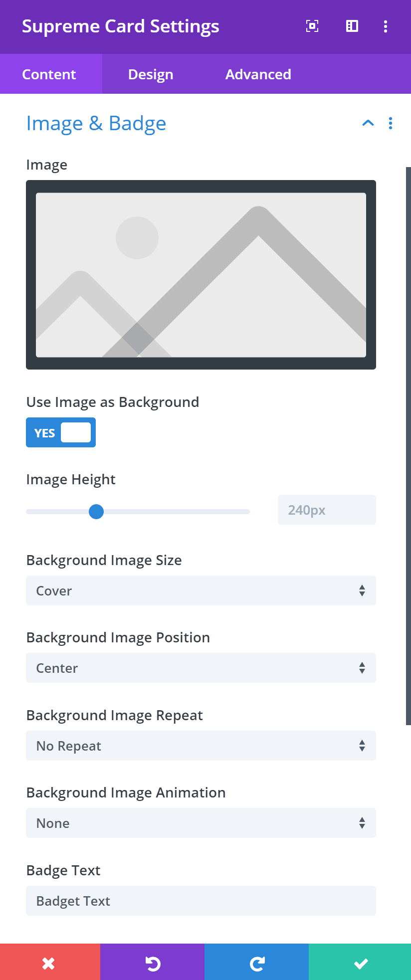Click the Image Height label
411x980 pixels.
coord(71,479)
